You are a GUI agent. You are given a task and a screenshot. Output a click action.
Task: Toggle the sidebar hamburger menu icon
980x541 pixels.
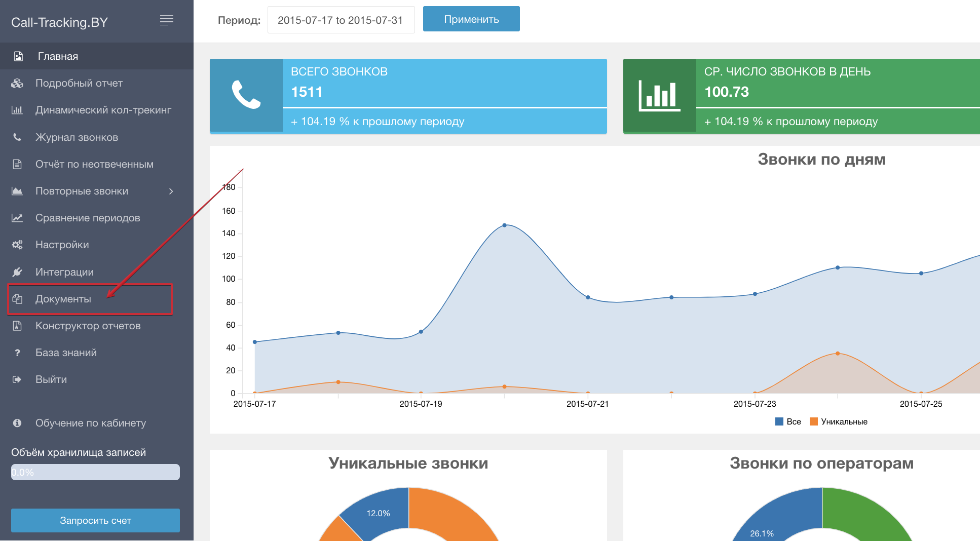click(x=167, y=20)
